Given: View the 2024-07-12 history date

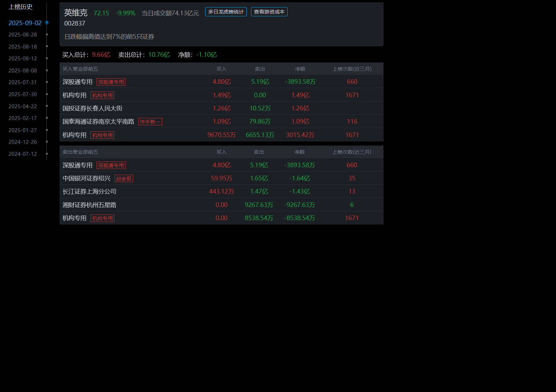Looking at the screenshot, I should click(x=23, y=154).
